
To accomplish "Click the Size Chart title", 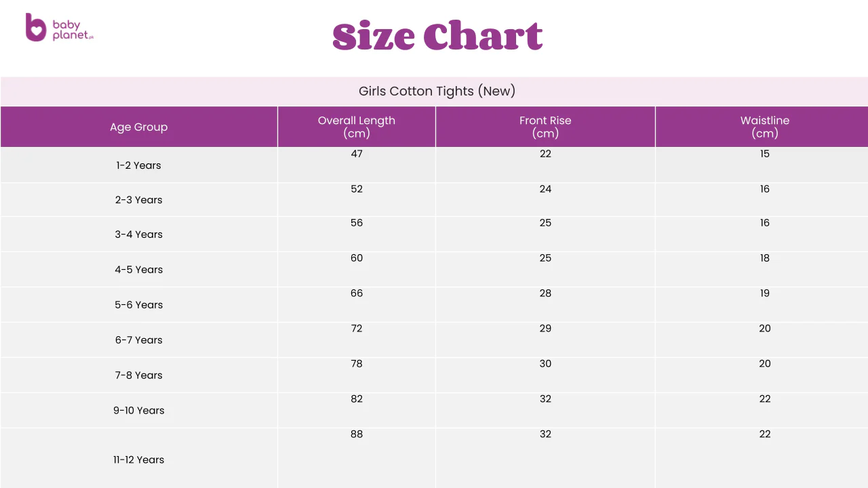I will click(437, 37).
